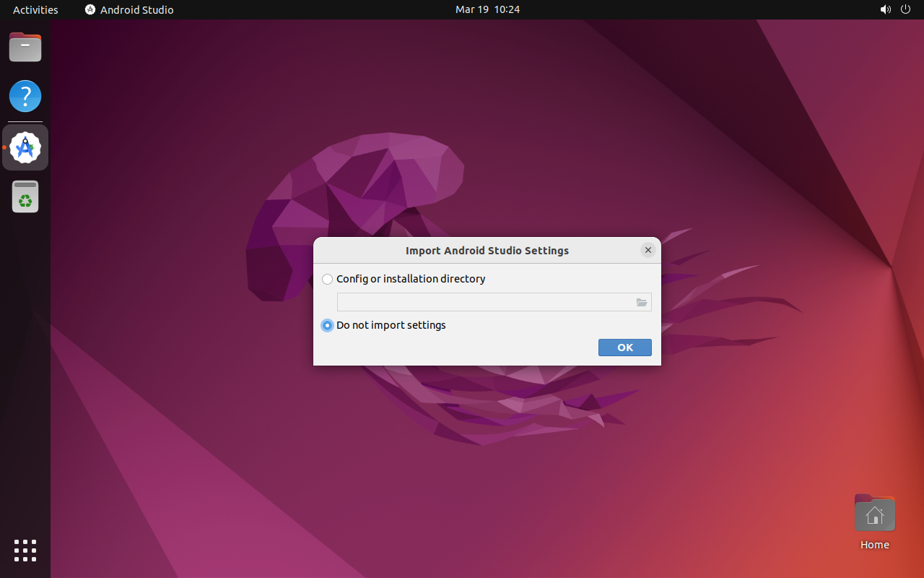The height and width of the screenshot is (578, 924).
Task: Open the Help icon in the dock
Action: tap(25, 96)
